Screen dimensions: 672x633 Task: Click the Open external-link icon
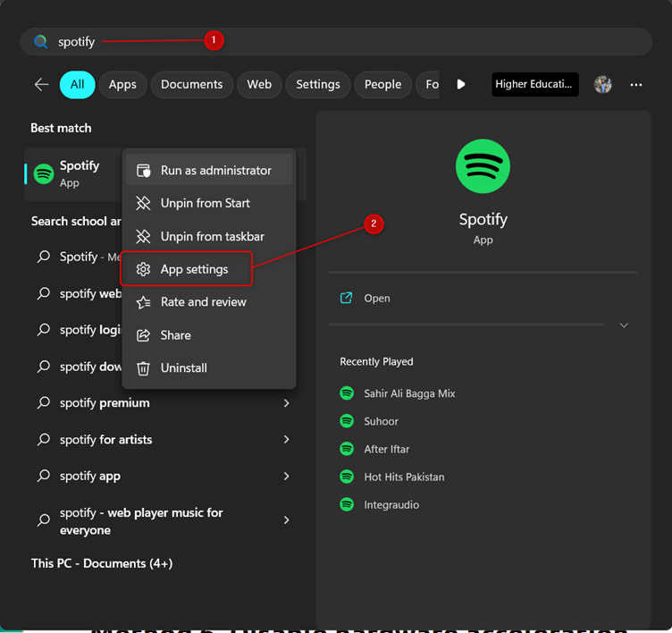click(x=346, y=298)
